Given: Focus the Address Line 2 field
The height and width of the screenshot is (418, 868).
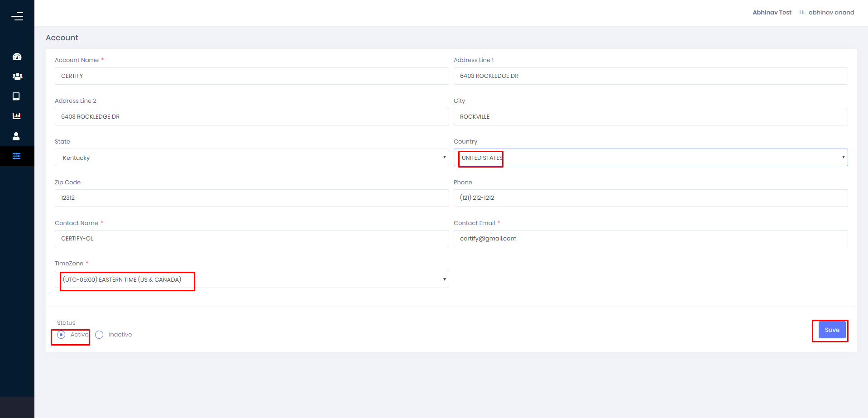Looking at the screenshot, I should [252, 117].
